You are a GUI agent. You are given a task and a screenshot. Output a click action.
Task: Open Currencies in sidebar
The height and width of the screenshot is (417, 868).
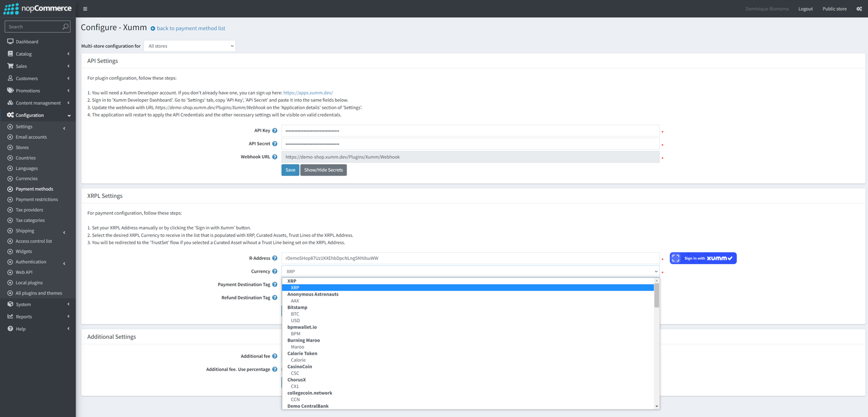(27, 178)
